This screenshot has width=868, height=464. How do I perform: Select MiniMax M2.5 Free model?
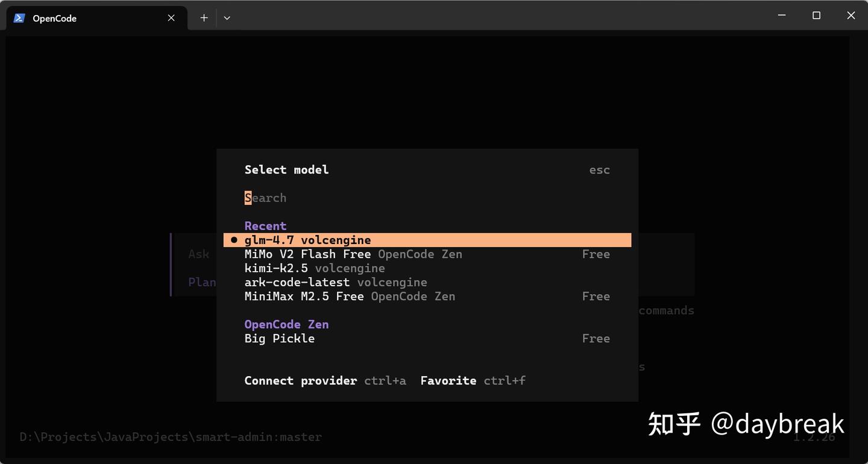point(427,296)
